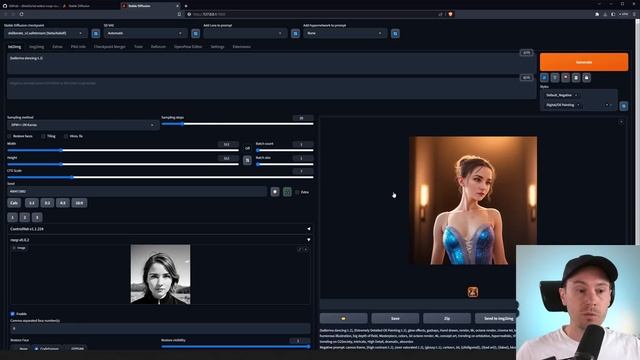
Task: Select GFPGAN radio under Restore Face
Action: (75, 349)
